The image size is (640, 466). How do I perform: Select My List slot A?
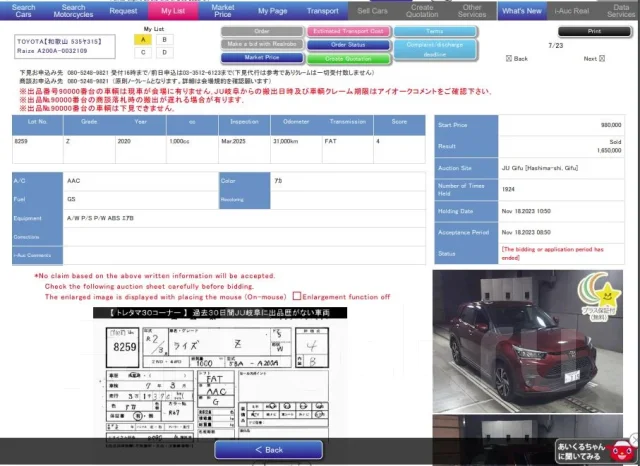tap(143, 40)
